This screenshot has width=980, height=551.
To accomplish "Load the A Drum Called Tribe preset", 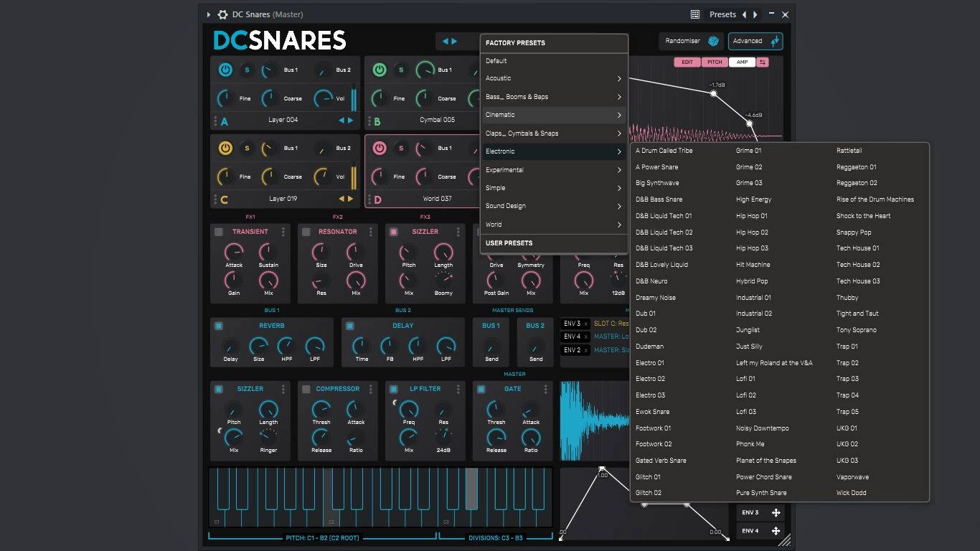I will pyautogui.click(x=664, y=151).
